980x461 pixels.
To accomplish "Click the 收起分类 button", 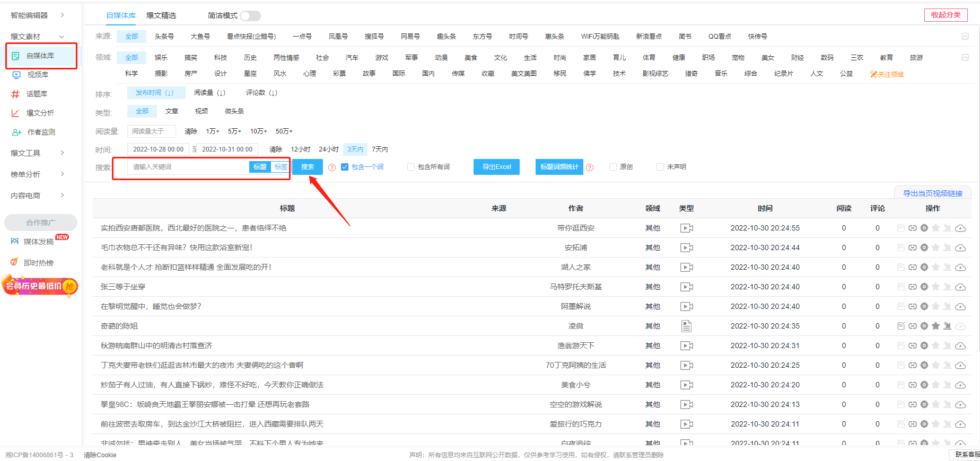I will coord(946,15).
